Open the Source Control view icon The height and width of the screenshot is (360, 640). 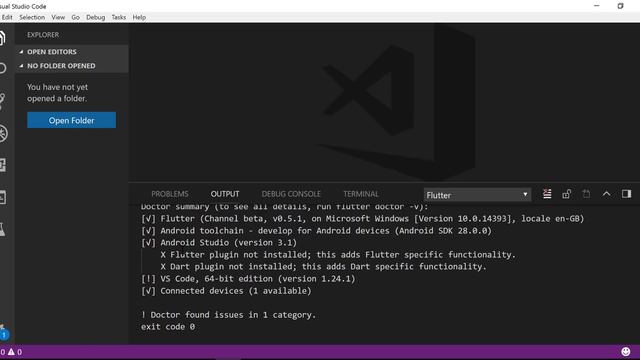coord(2,101)
